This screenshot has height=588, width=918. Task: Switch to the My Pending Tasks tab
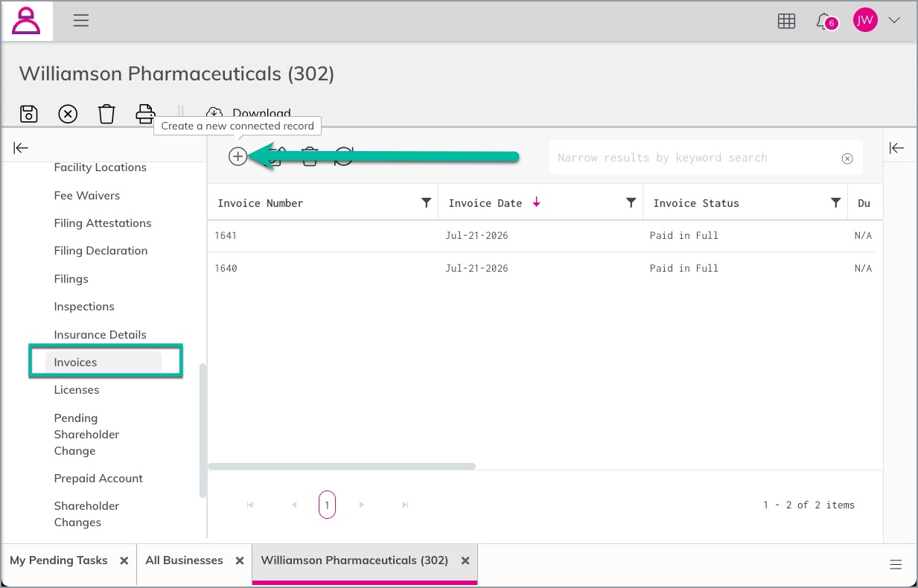coord(59,560)
